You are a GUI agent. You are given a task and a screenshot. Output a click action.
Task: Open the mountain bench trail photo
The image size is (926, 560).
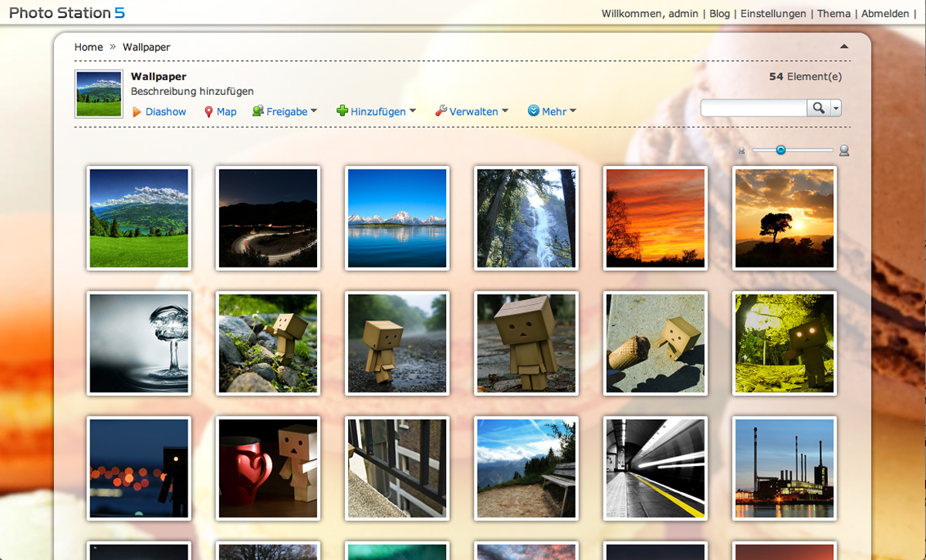click(526, 468)
